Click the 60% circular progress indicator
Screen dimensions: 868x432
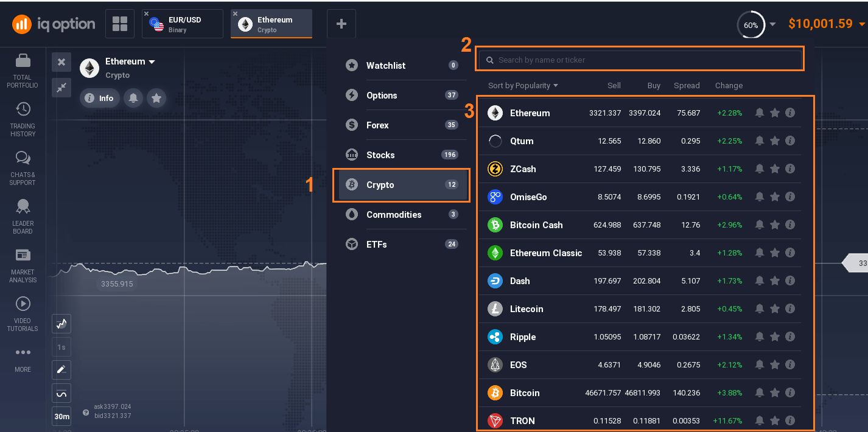click(751, 25)
